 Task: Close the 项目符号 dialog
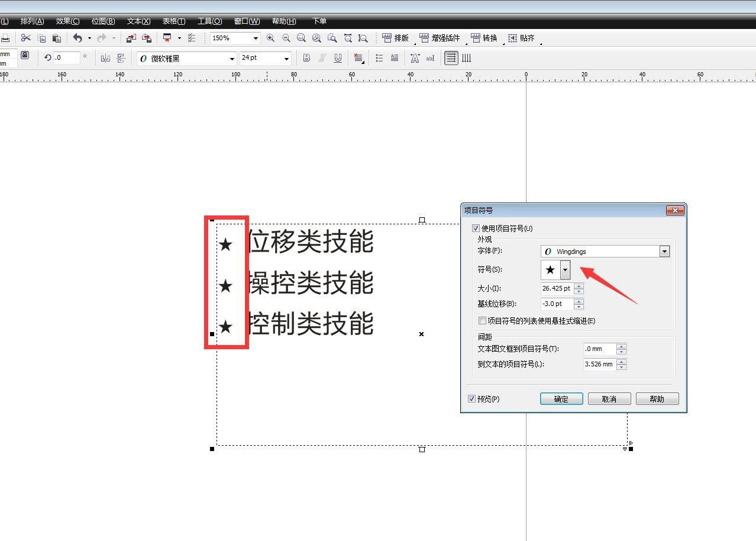[x=675, y=210]
